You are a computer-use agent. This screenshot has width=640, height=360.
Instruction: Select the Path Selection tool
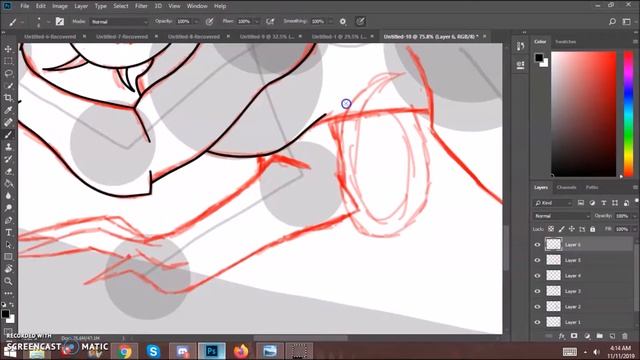(8, 245)
